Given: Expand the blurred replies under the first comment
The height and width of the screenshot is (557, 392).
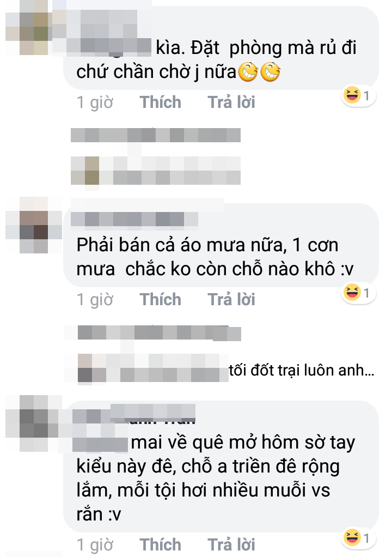Looking at the screenshot, I should coord(155,156).
